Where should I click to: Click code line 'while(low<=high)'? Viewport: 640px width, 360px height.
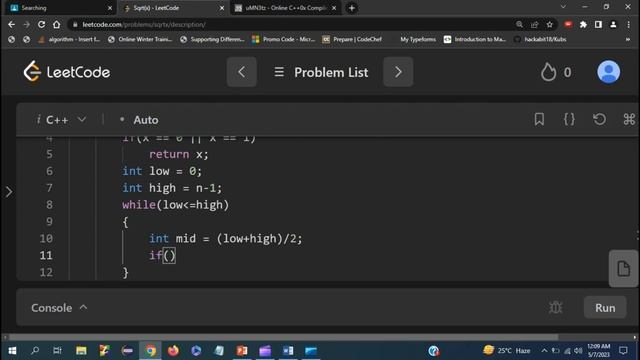[x=176, y=205]
